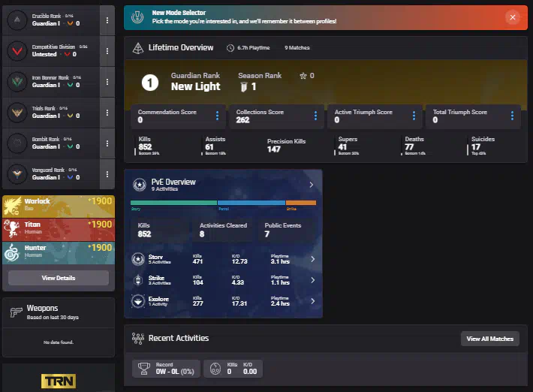Click the Guardian Rank number 1 badge
Screen dimensions: 533x392
150,83
